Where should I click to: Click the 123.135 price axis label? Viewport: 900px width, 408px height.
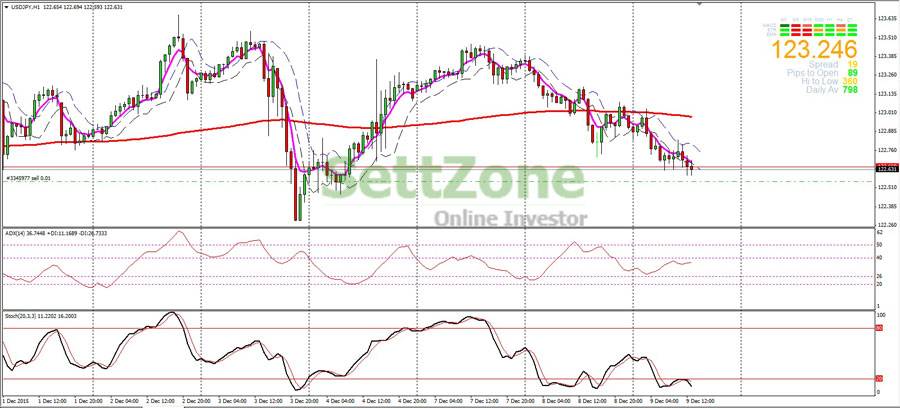coord(887,94)
